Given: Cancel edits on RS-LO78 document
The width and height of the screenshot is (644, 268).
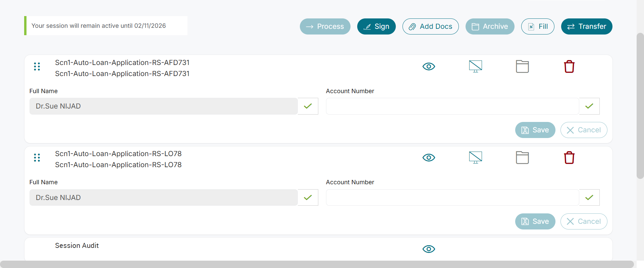Looking at the screenshot, I should pos(584,221).
